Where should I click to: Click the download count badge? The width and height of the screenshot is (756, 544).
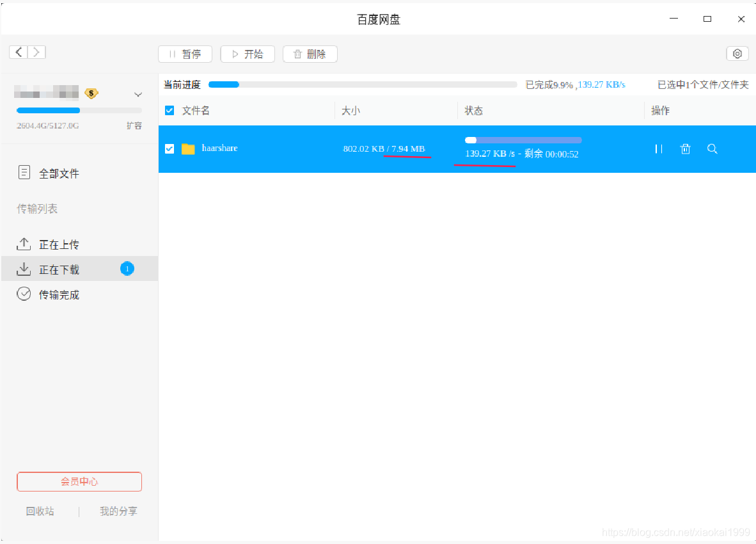(x=127, y=269)
